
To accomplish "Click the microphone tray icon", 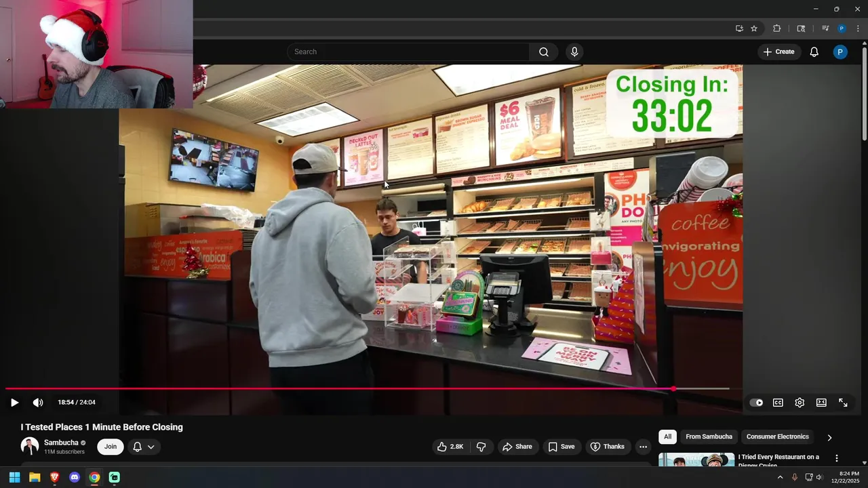I will tap(795, 478).
